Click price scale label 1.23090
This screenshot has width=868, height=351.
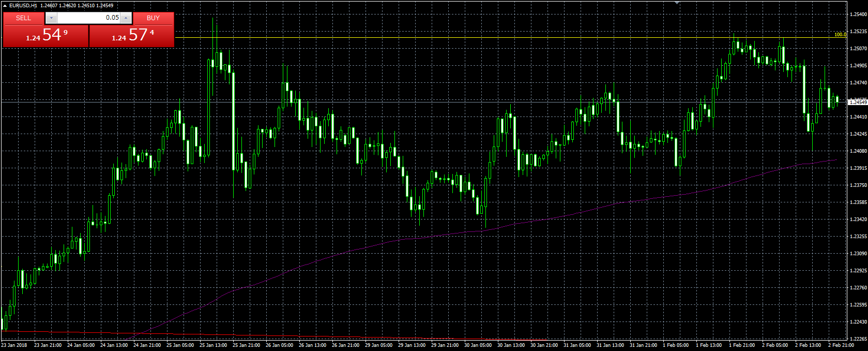858,254
